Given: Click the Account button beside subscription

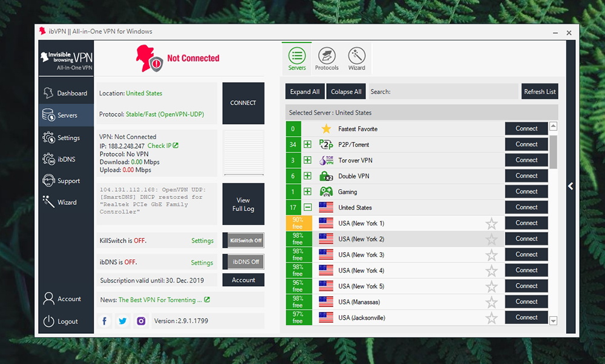Looking at the screenshot, I should pos(243,280).
